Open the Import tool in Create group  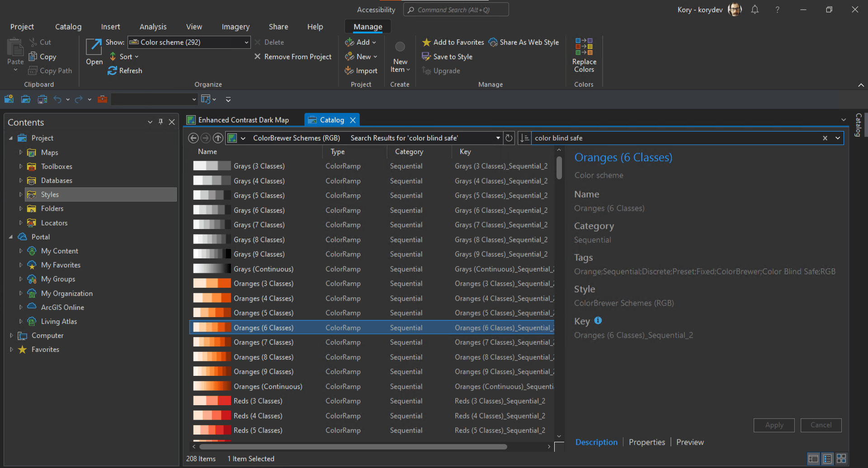click(361, 70)
